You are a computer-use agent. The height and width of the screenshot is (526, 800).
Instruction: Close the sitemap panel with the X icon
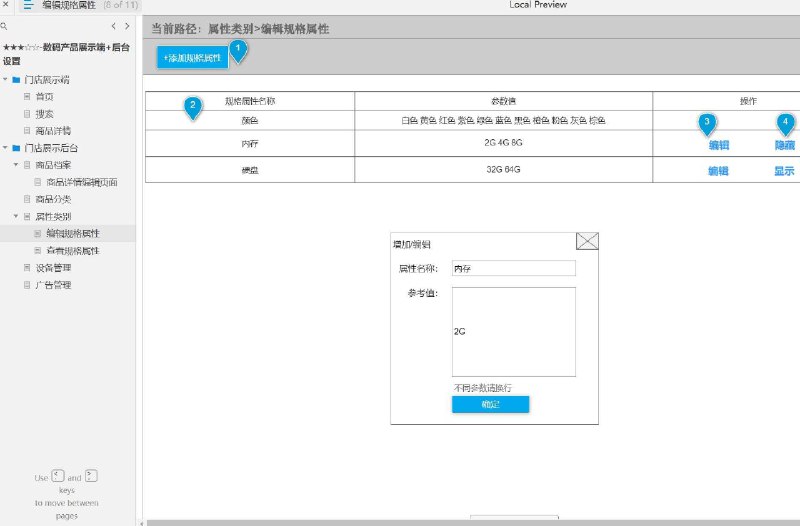5,4
